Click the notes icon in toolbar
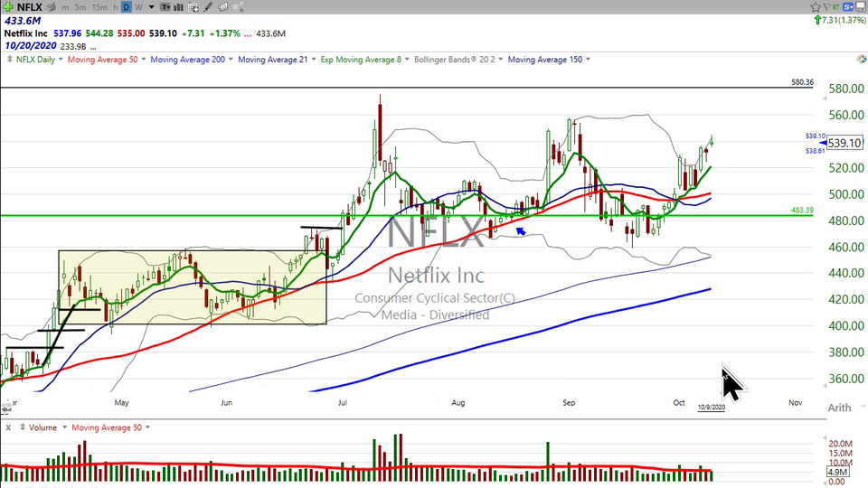Screen dimensions: 868x488 pos(223,7)
